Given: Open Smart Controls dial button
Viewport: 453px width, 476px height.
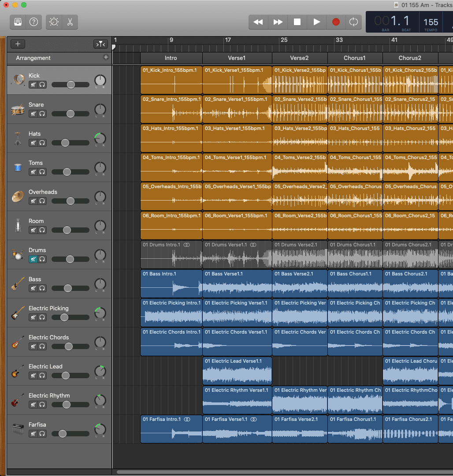Looking at the screenshot, I should tap(54, 22).
